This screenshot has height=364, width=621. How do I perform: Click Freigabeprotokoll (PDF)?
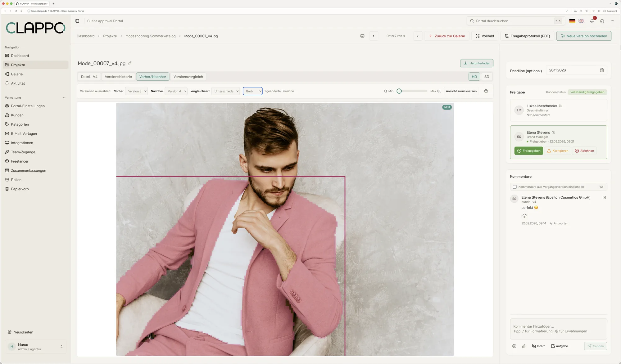click(x=527, y=36)
